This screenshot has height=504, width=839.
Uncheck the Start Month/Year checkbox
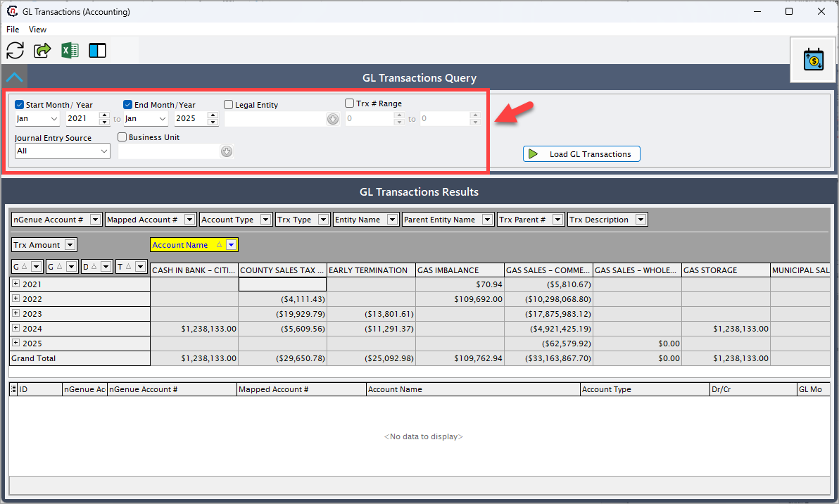pos(19,104)
